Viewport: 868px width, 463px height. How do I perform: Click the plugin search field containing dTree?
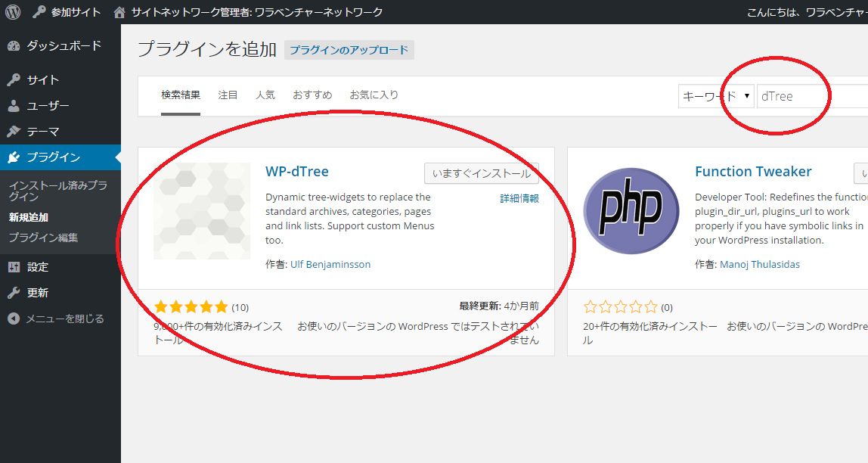pyautogui.click(x=812, y=96)
